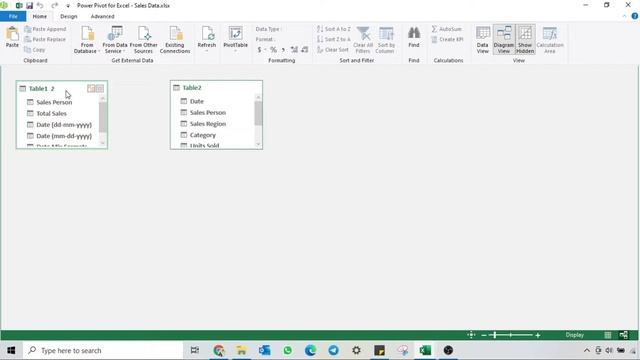Click the grid Data View icon in status bar
This screenshot has width=640, height=360.
[x=608, y=335]
